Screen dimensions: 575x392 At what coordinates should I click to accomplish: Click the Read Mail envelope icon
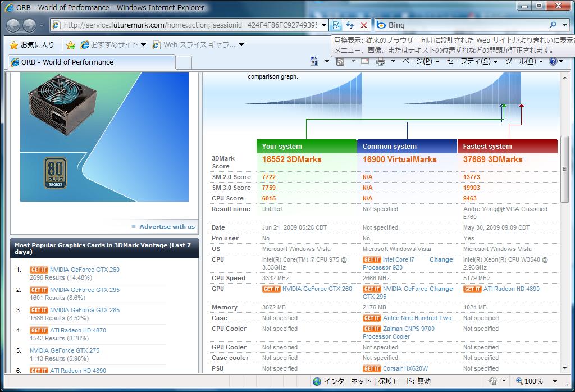(365, 61)
